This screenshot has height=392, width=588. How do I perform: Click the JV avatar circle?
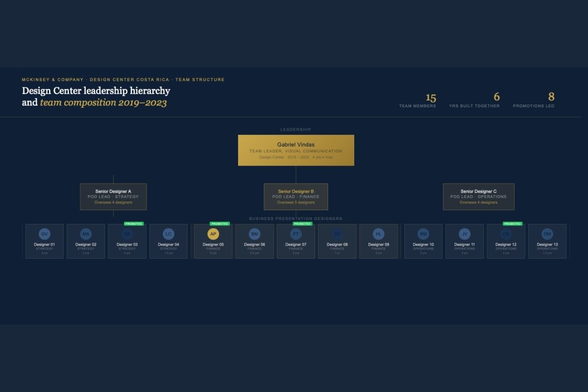coord(465,234)
